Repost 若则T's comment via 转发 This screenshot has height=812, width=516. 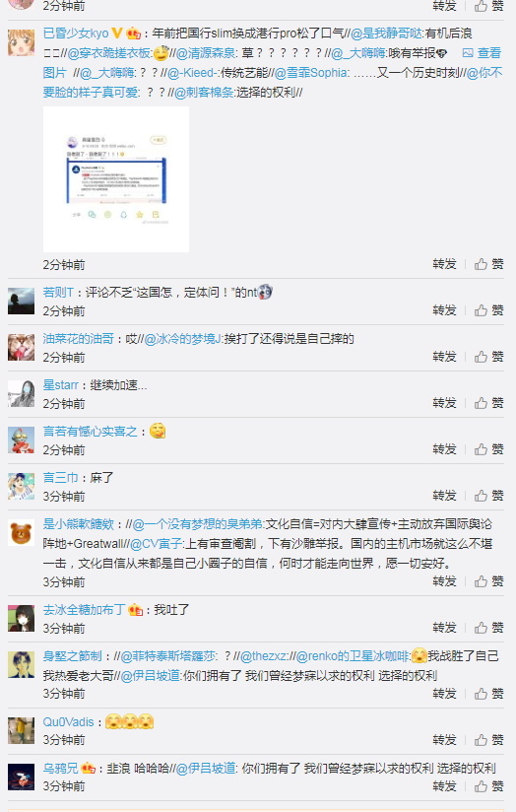(444, 310)
